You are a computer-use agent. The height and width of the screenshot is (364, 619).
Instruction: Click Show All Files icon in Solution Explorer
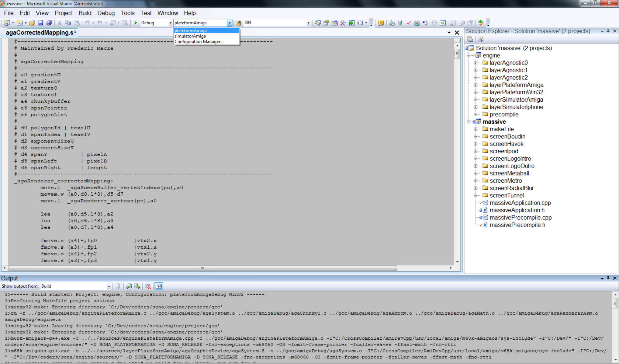(481, 39)
